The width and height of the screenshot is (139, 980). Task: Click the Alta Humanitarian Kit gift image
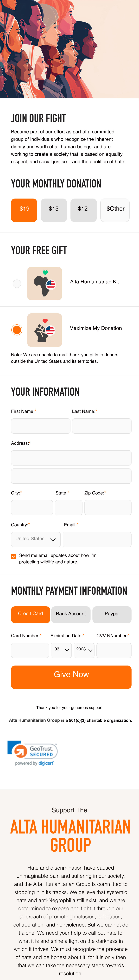click(x=44, y=283)
